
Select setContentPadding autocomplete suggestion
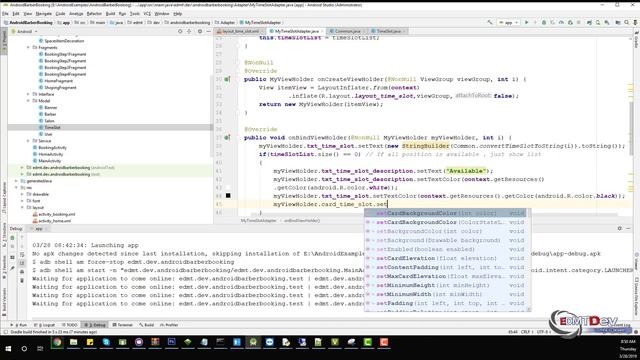click(445, 267)
